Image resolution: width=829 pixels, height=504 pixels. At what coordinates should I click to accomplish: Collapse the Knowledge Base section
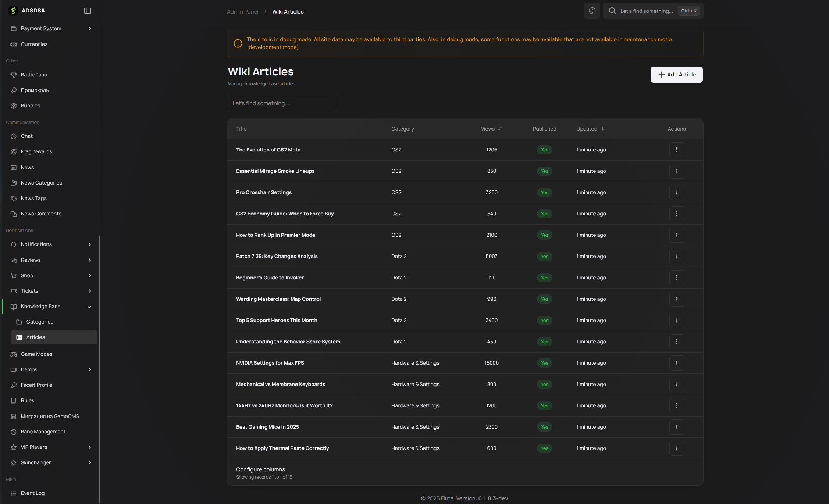click(89, 307)
